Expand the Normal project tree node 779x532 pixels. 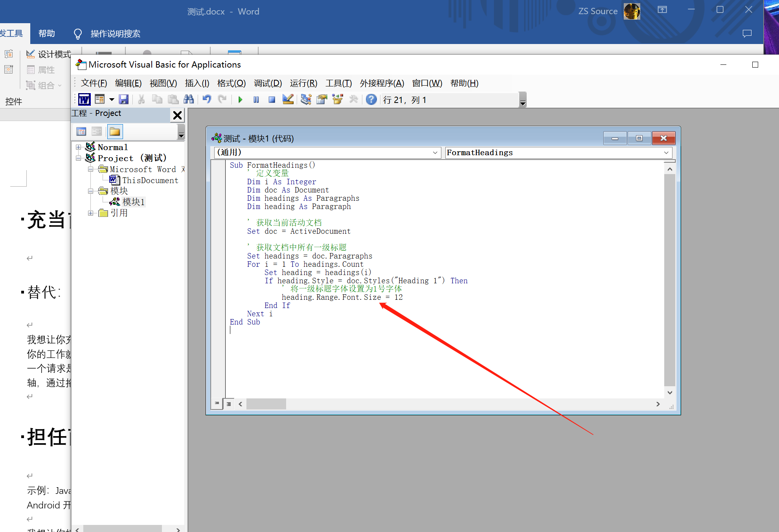pyautogui.click(x=79, y=147)
